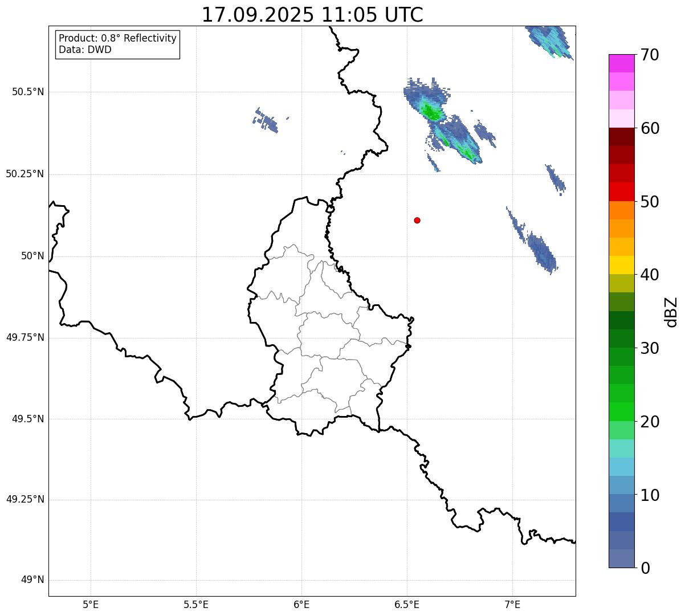Pick the bright green swatch just above 20 dBZ
The width and height of the screenshot is (685, 616).
pos(621,412)
